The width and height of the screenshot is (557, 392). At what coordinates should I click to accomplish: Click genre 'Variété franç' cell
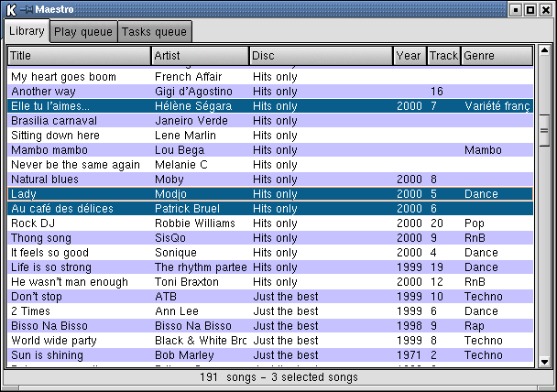click(x=497, y=106)
